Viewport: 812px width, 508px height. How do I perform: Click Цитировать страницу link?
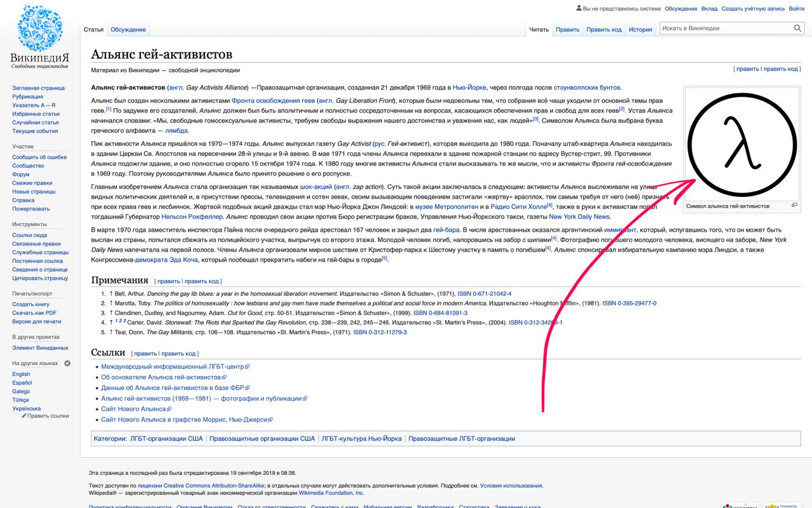pos(40,278)
